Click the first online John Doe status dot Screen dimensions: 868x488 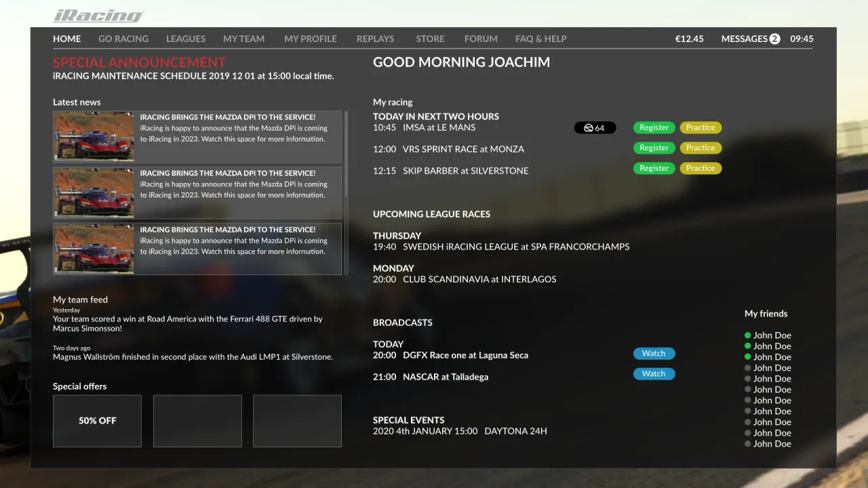748,335
